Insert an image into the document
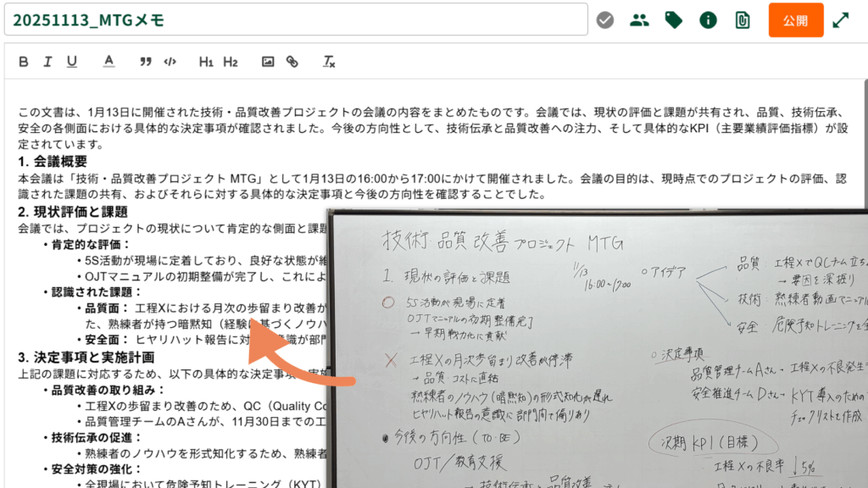Viewport: 868px width, 488px height. pos(268,61)
